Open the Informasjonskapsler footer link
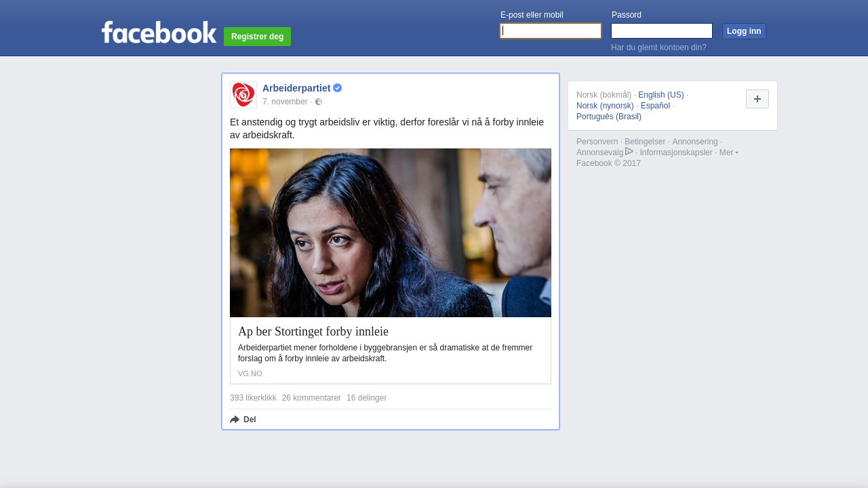Viewport: 868px width, 488px height. click(676, 152)
